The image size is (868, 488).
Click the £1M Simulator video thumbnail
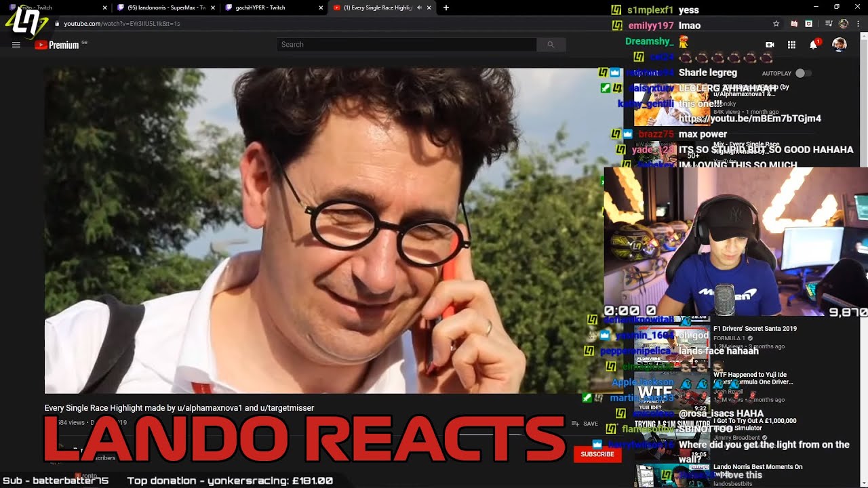[671, 438]
